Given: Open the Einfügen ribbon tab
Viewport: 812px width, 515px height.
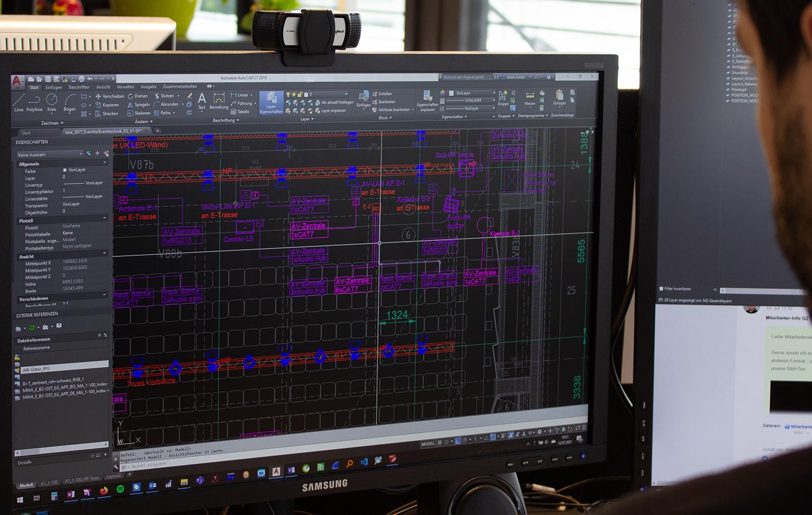Looking at the screenshot, I should [54, 88].
